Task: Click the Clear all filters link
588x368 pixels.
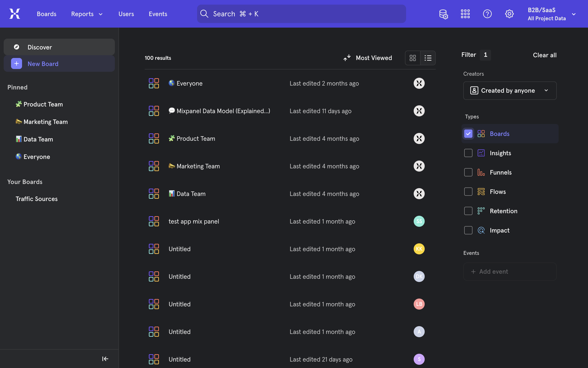Action: [545, 55]
